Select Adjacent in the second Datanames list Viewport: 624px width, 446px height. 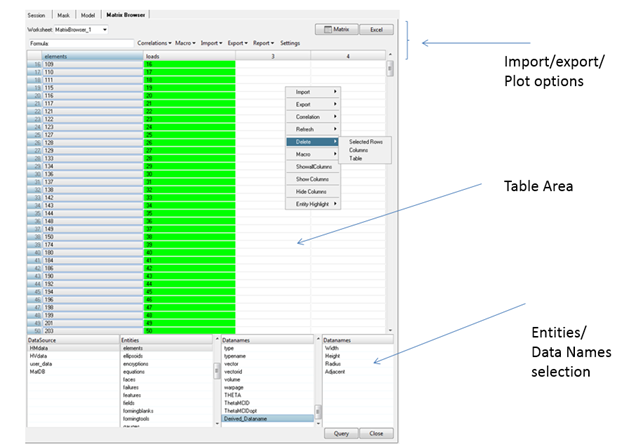(x=358, y=372)
